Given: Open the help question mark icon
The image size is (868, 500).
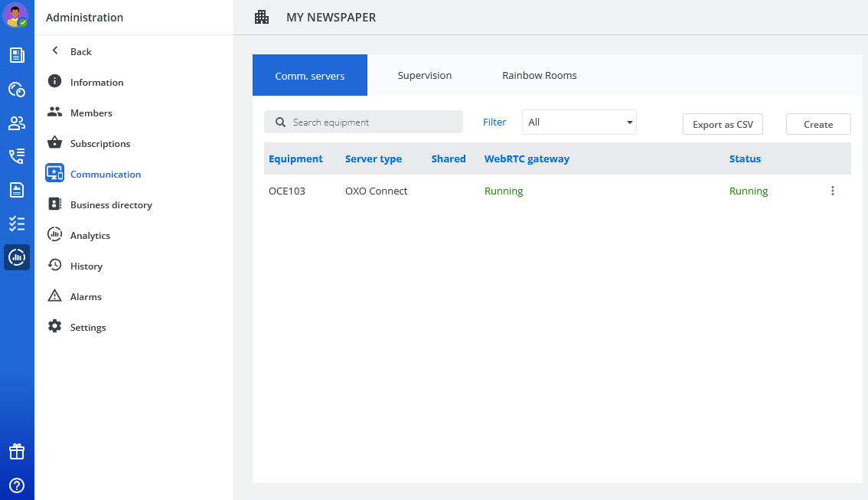Looking at the screenshot, I should (x=17, y=485).
